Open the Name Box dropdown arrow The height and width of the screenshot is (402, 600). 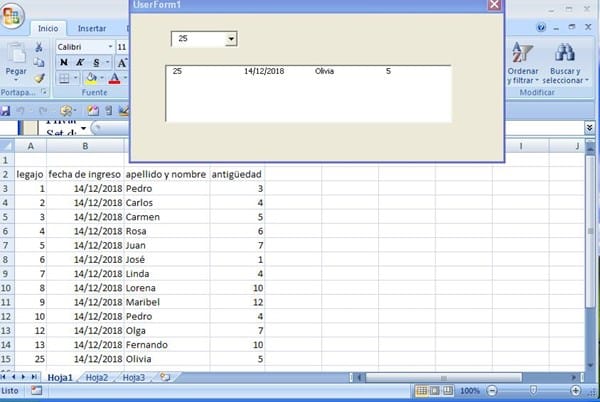tap(83, 128)
